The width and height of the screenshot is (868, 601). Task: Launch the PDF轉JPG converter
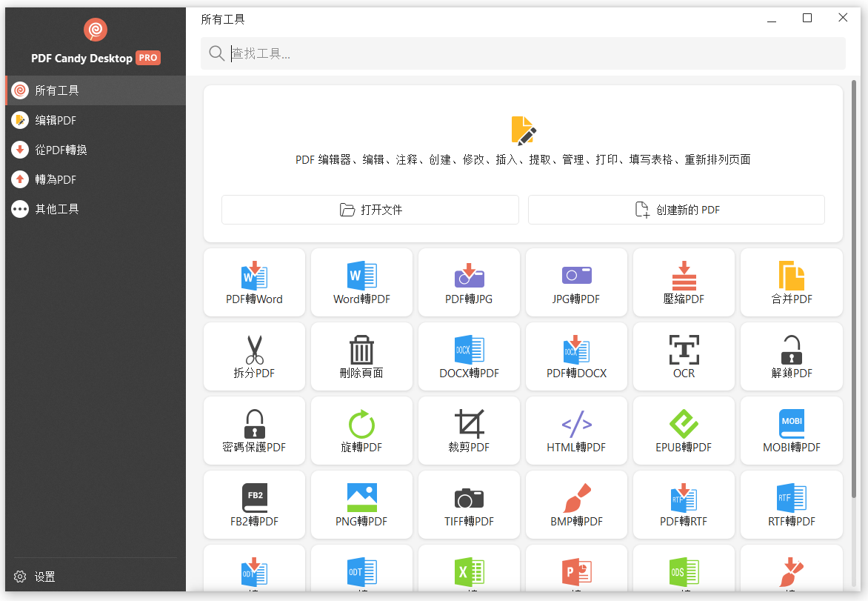pos(469,282)
